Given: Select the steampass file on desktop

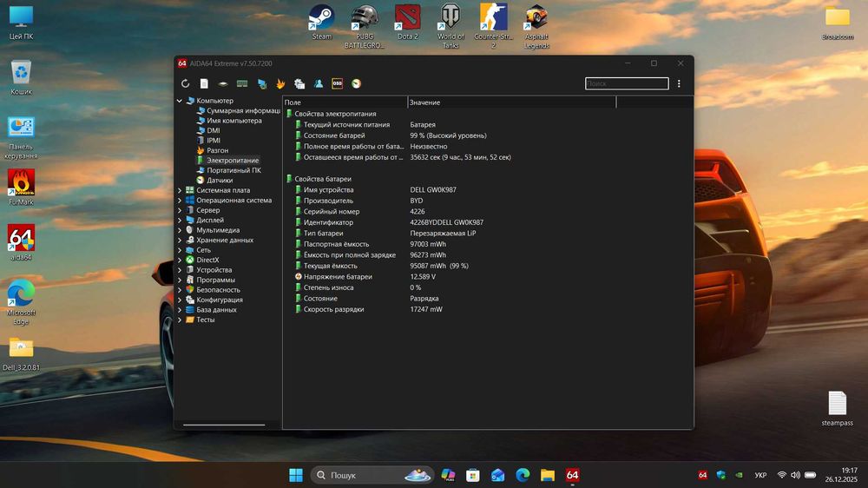Looking at the screenshot, I should 837,409.
